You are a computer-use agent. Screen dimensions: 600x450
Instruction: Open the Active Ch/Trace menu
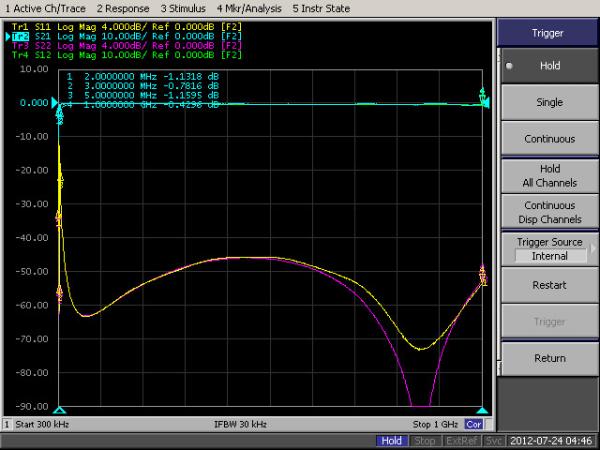click(45, 8)
